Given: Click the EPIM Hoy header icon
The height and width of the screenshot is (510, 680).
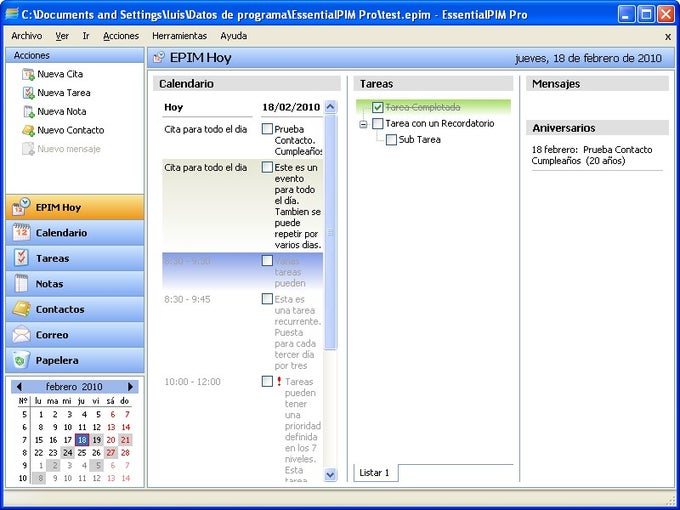Looking at the screenshot, I should 159,57.
